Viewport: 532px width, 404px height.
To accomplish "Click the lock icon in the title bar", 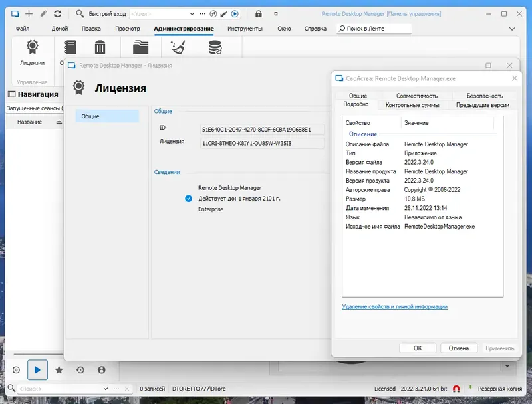I will (x=258, y=13).
